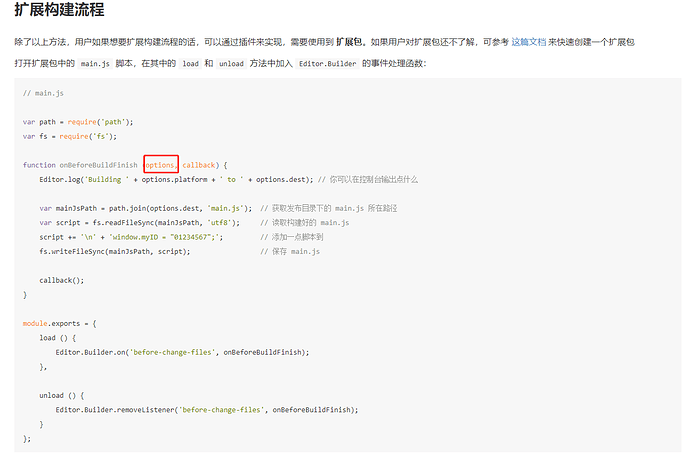
Task: Click the inline code main.js
Action: [95, 64]
